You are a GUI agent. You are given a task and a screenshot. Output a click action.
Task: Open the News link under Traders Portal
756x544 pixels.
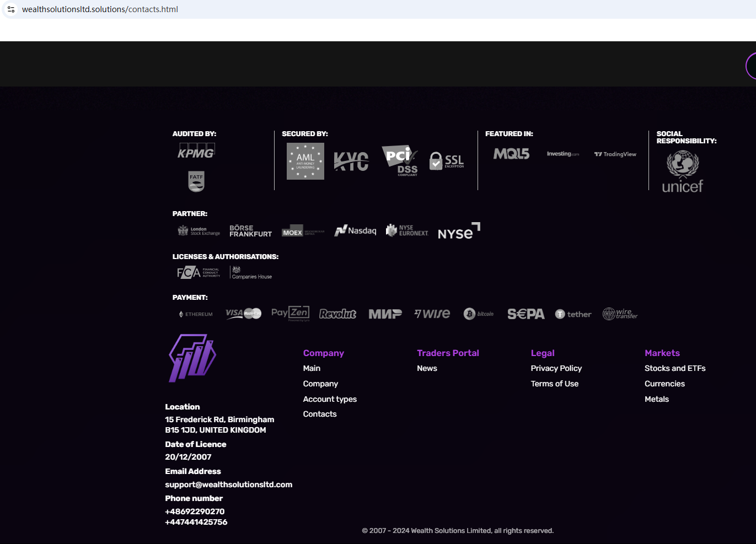[x=427, y=368]
